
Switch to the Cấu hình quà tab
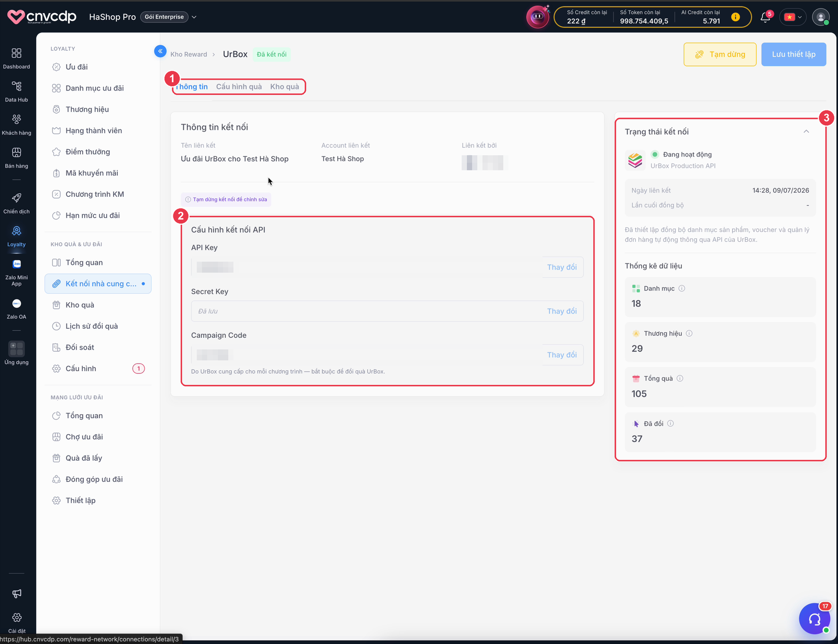point(239,87)
